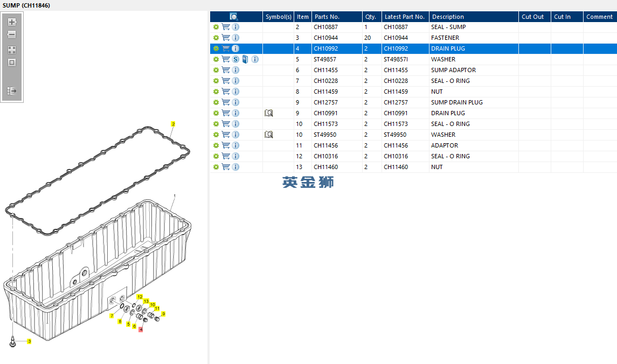This screenshot has width=617, height=364.
Task: Zoom out diagram using minus icon
Action: [12, 34]
